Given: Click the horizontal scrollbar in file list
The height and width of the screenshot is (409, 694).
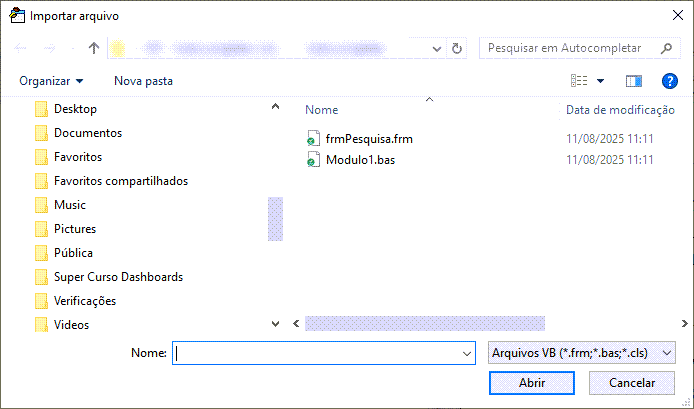Looking at the screenshot, I should (425, 323).
